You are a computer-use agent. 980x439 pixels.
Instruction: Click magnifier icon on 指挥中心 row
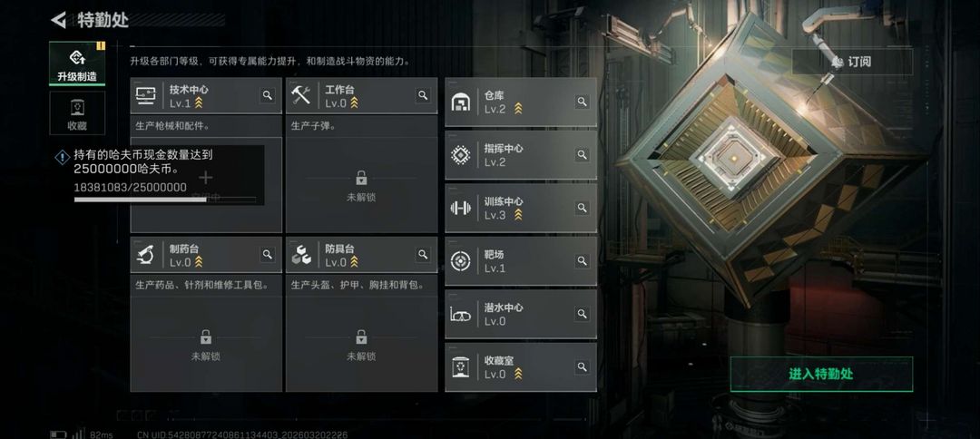[582, 155]
